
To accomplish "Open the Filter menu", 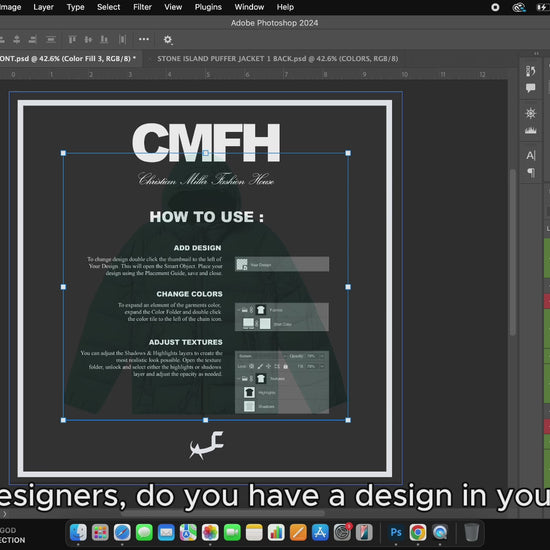I will pos(142,7).
